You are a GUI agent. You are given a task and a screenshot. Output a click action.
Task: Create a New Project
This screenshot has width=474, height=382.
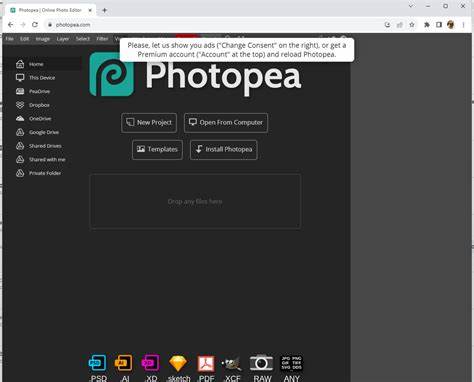(x=149, y=123)
